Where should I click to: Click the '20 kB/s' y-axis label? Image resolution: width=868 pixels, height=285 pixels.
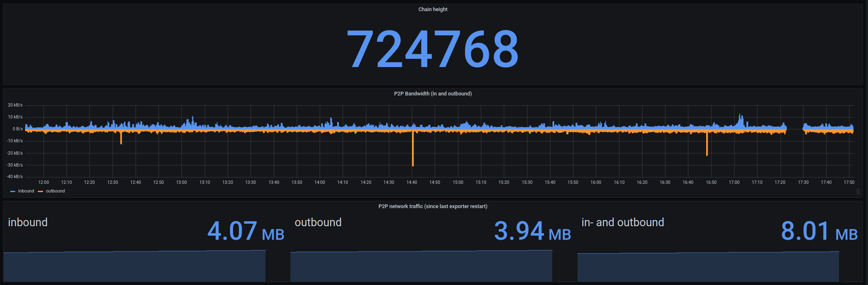(15, 105)
